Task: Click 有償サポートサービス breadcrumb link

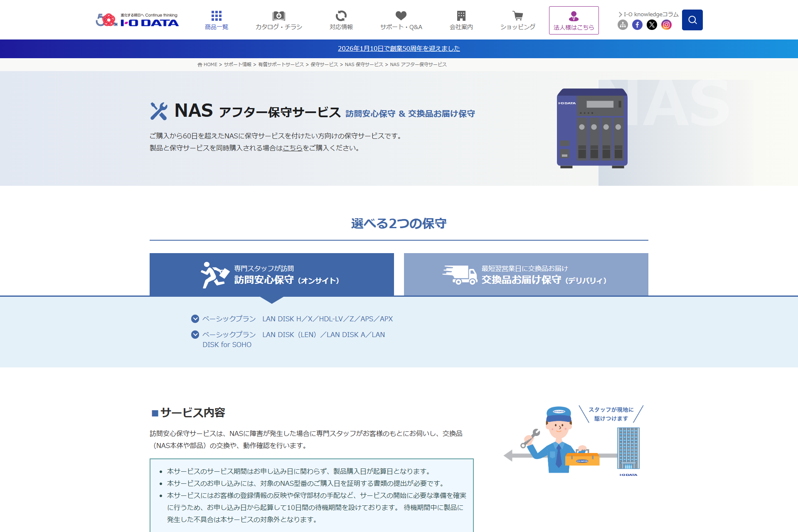Action: click(281, 65)
